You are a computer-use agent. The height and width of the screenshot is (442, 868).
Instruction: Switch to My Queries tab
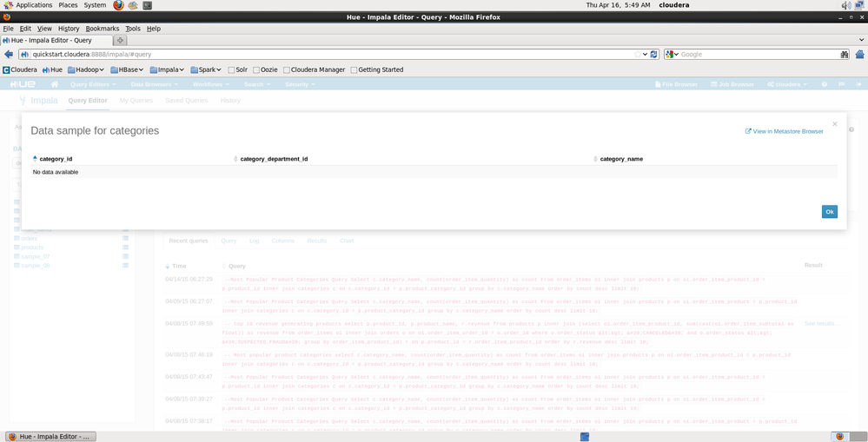click(x=136, y=101)
